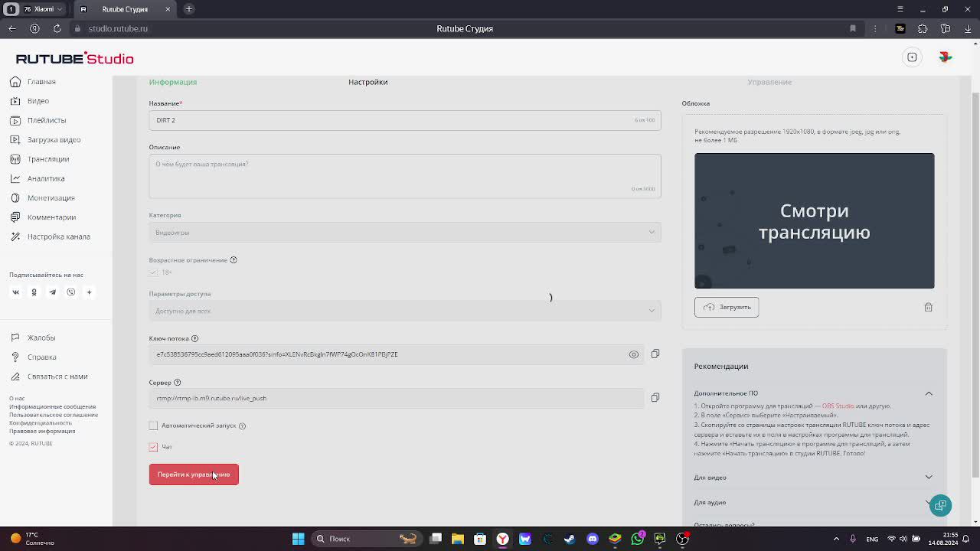Expand the Для видео section
Screen dimensions: 980x551
coord(929,478)
